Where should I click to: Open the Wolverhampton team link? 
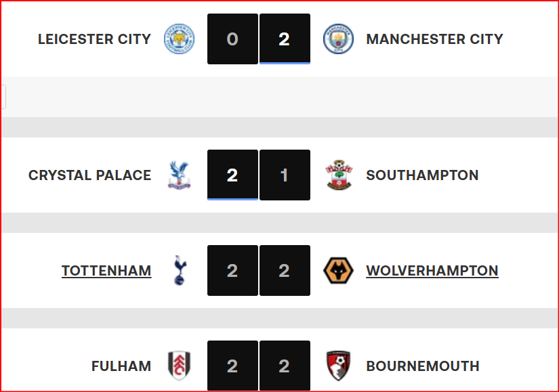pos(432,271)
